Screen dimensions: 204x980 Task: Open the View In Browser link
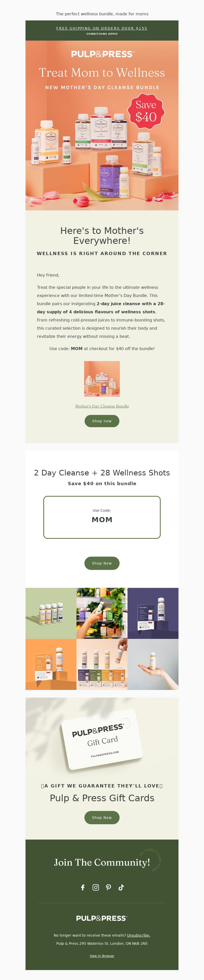pos(102,956)
